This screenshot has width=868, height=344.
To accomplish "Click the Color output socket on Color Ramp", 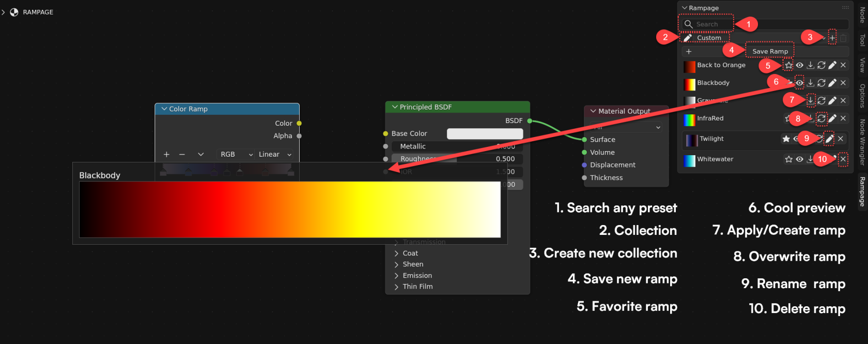I will click(299, 123).
